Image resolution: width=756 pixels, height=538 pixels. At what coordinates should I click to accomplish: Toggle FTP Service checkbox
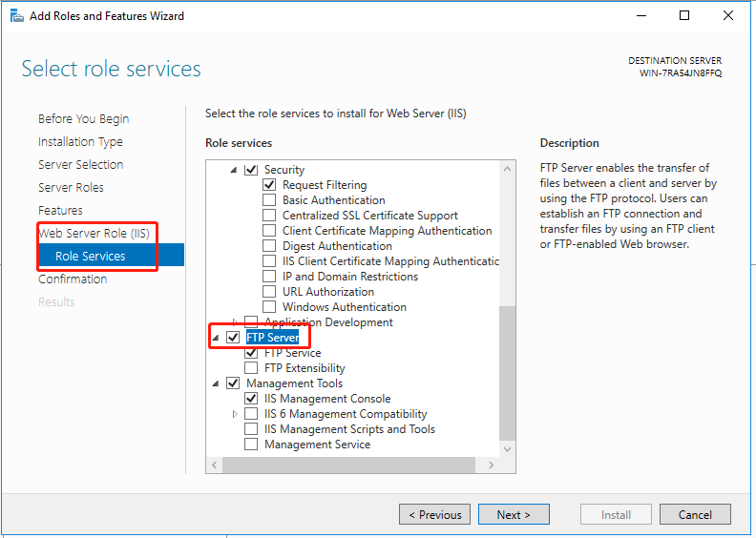point(251,353)
